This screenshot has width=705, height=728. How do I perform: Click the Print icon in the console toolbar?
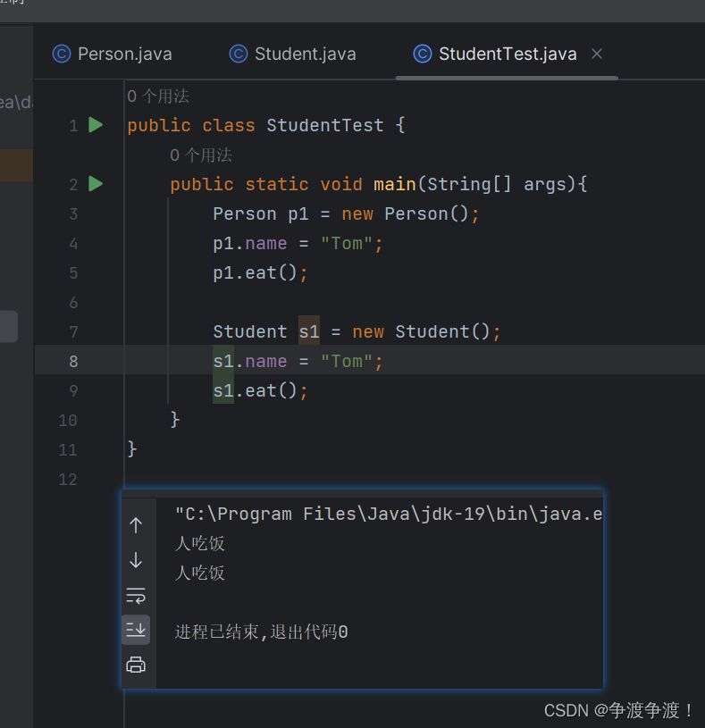(x=135, y=664)
